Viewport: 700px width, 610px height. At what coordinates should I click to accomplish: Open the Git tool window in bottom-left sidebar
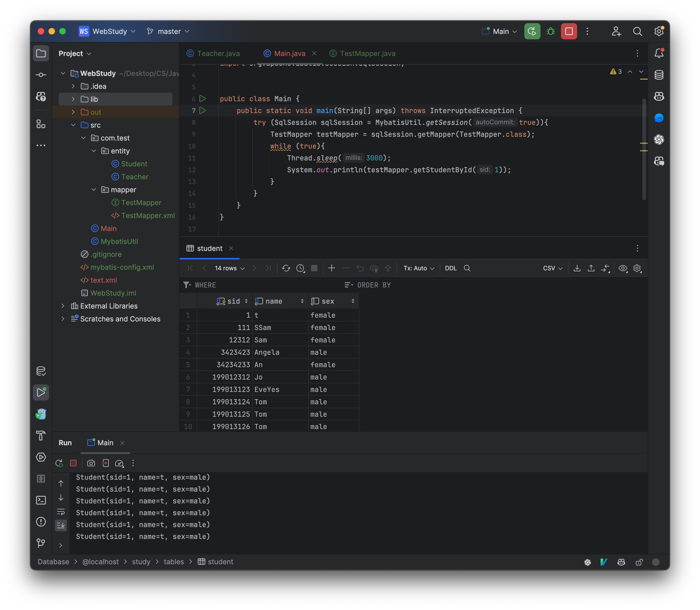(41, 544)
